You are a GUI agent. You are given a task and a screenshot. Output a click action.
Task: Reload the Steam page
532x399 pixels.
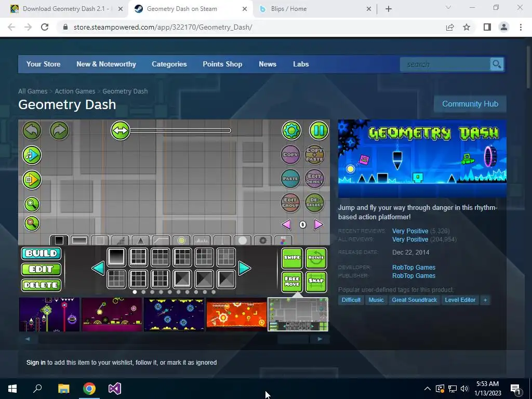coord(45,27)
